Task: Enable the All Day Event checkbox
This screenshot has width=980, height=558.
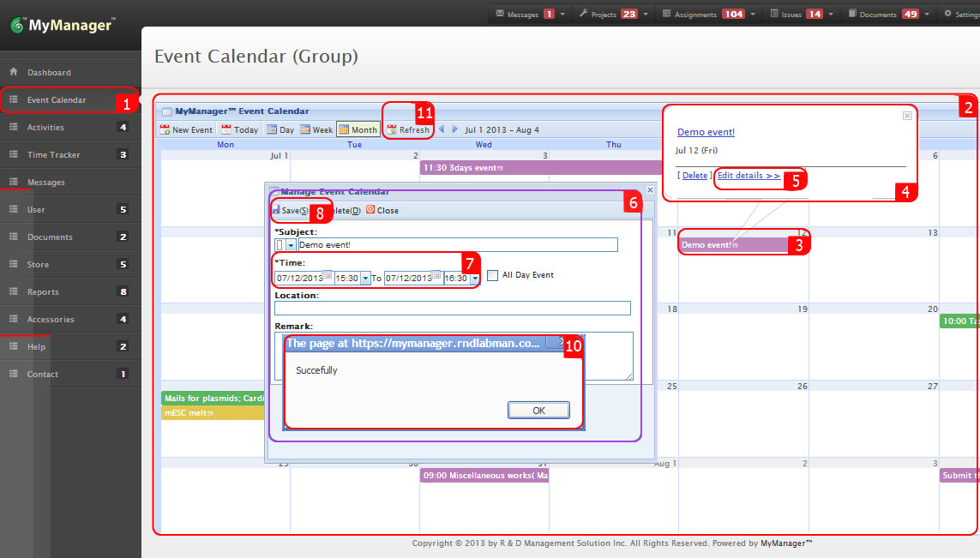Action: click(493, 275)
